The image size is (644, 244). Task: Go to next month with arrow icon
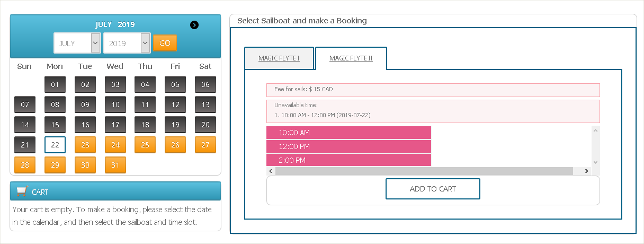click(x=194, y=24)
